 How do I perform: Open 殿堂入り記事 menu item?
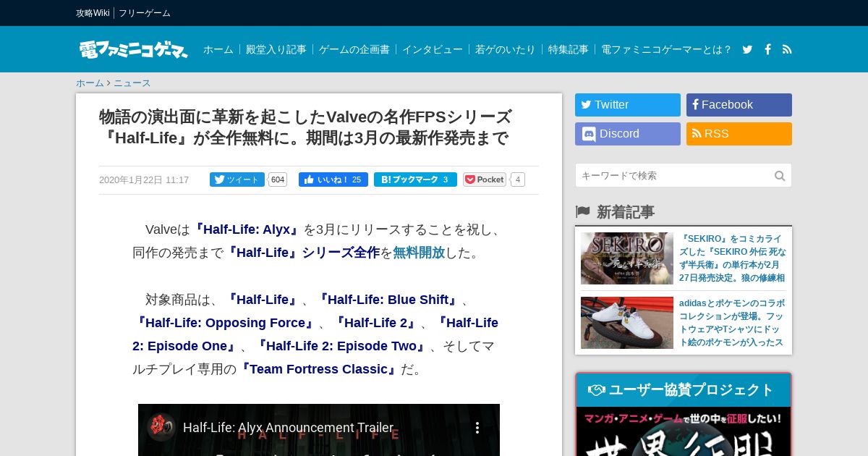(x=276, y=49)
